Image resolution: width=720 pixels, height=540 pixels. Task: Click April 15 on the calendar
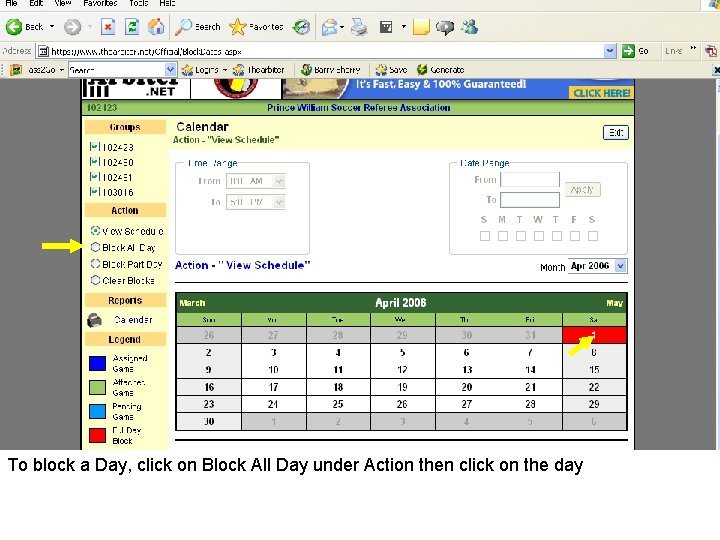pos(594,370)
